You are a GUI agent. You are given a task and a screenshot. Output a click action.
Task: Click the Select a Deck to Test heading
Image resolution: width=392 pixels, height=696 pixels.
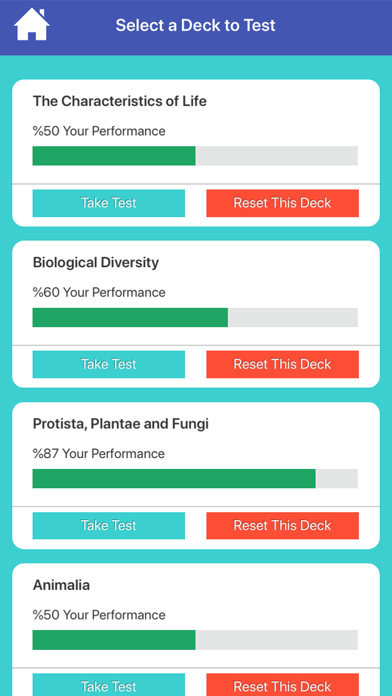coord(195,25)
